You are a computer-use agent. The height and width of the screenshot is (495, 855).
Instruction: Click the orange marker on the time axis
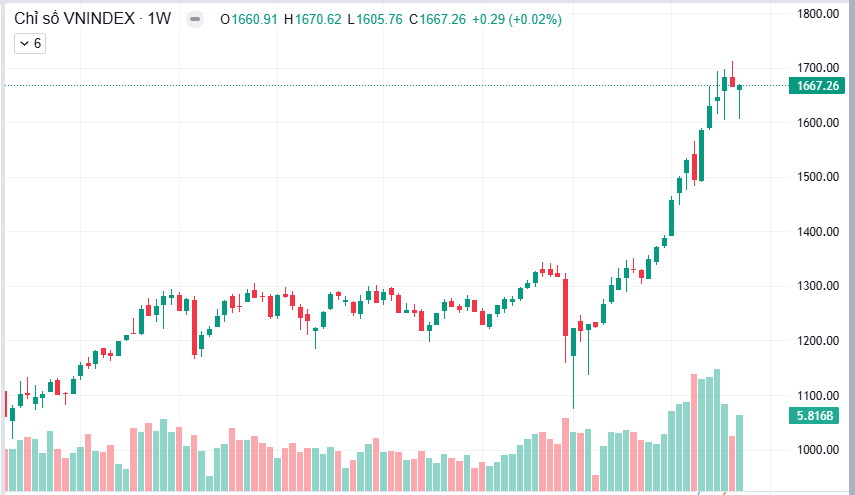(x=725, y=493)
